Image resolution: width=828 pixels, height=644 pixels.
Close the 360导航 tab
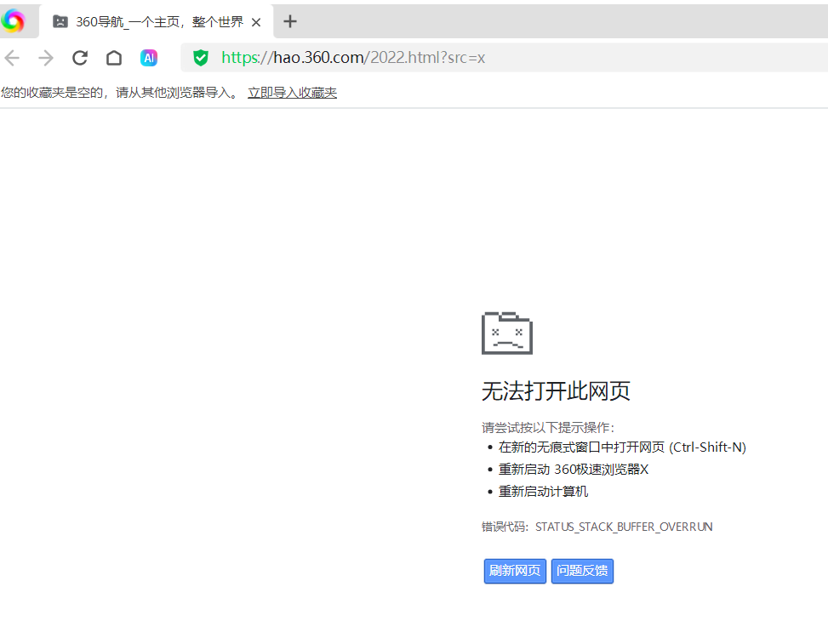pyautogui.click(x=256, y=22)
